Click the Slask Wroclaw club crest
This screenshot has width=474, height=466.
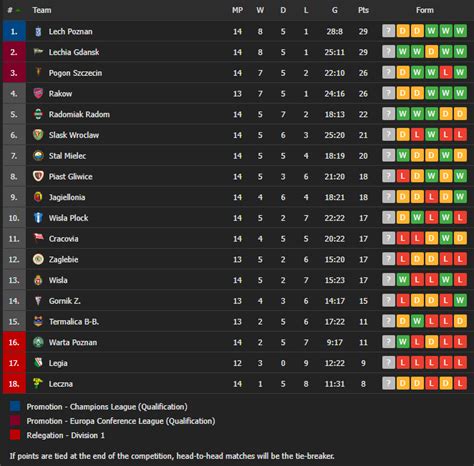point(38,135)
